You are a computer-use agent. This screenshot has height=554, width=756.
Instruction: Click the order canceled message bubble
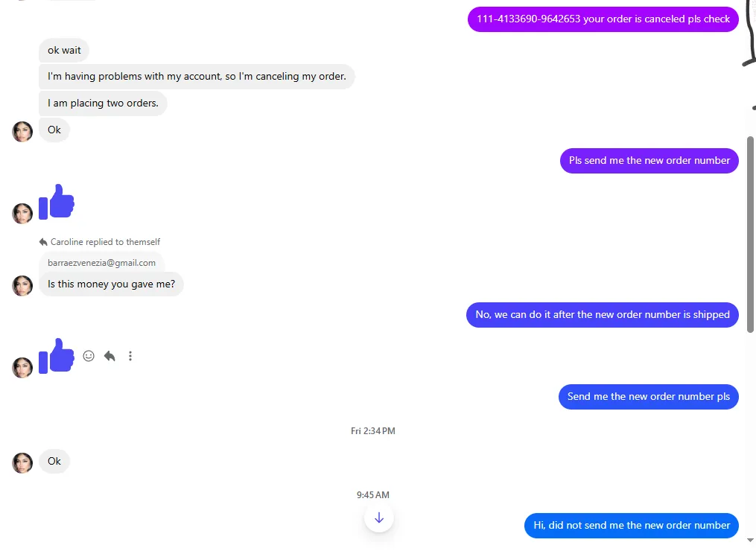(x=603, y=19)
